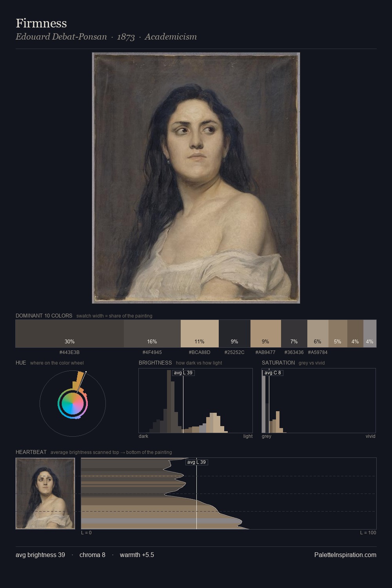Screen dimensions: 392x588
Task: Click the hue color wheel
Action: tap(73, 403)
